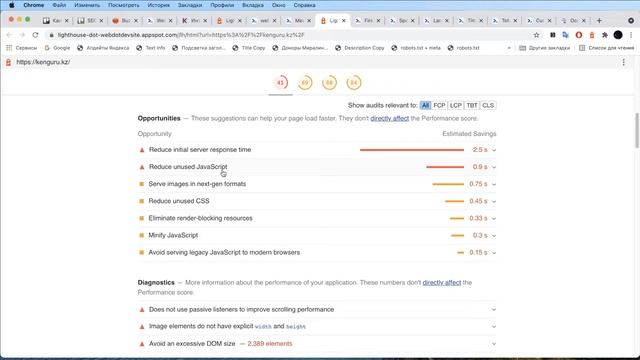Select the score gauge showing 69

[x=305, y=82]
